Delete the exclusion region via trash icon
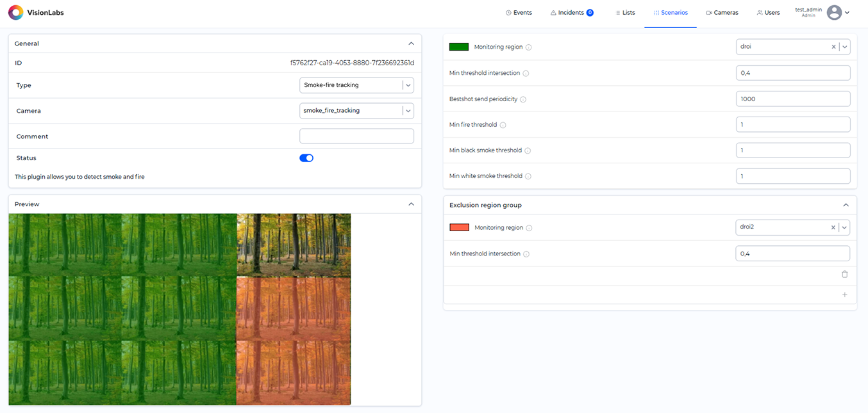868x413 pixels. click(x=845, y=274)
